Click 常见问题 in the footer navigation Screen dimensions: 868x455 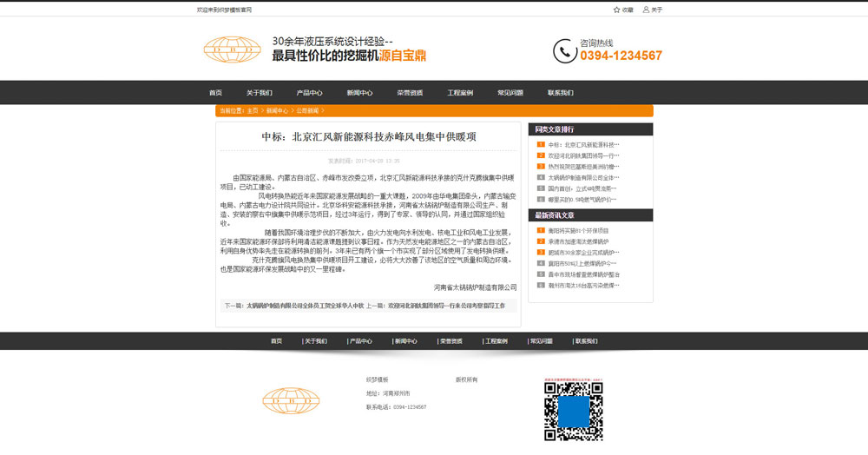541,341
